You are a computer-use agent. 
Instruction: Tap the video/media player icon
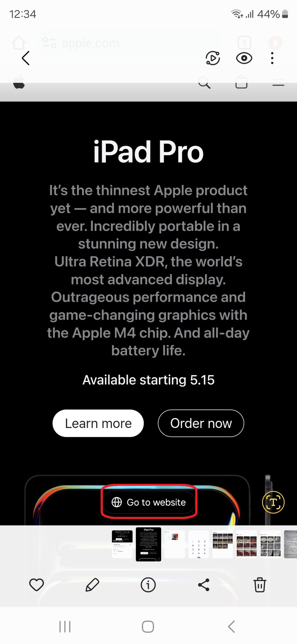click(213, 57)
